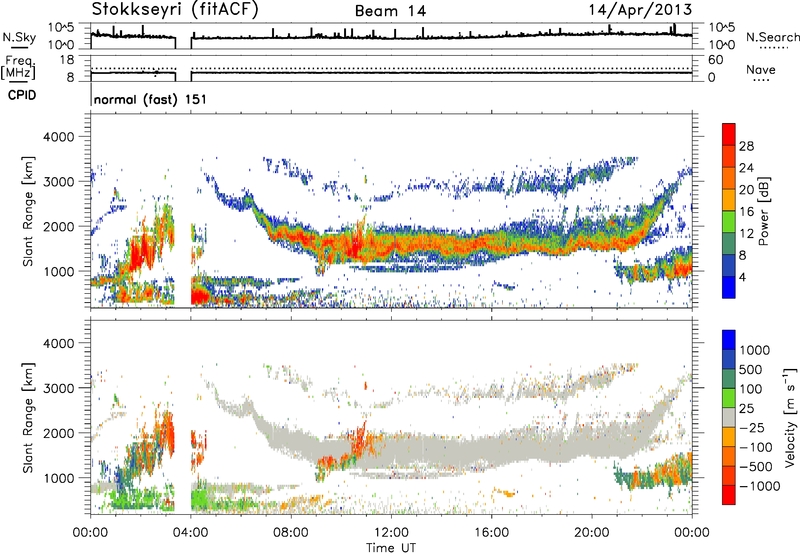Viewport: 800px width, 554px height.
Task: Click the 'Nave' legend label
Action: [761, 69]
